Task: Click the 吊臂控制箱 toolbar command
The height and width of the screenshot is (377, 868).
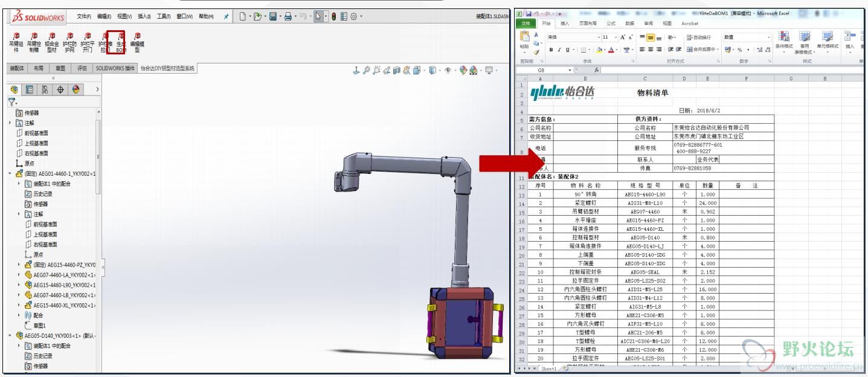Action: 34,43
